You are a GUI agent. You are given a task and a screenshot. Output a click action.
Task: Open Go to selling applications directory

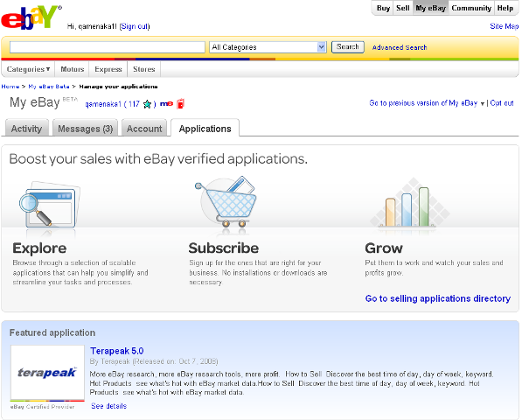438,298
